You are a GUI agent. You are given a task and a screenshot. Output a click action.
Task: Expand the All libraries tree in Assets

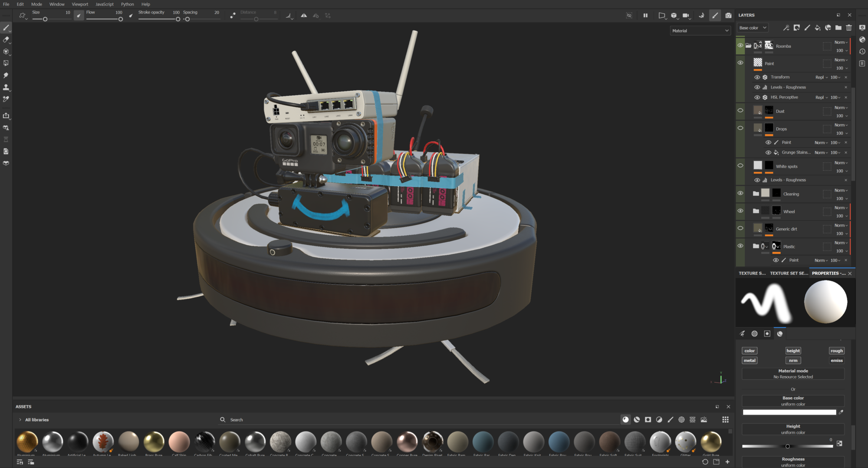point(20,419)
